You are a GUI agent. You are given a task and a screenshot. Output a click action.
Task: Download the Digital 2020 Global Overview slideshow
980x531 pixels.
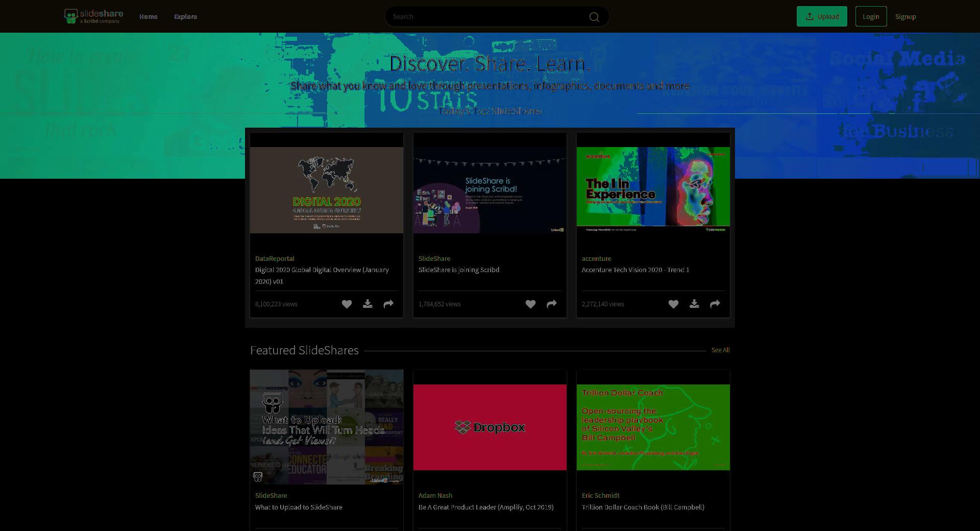367,304
